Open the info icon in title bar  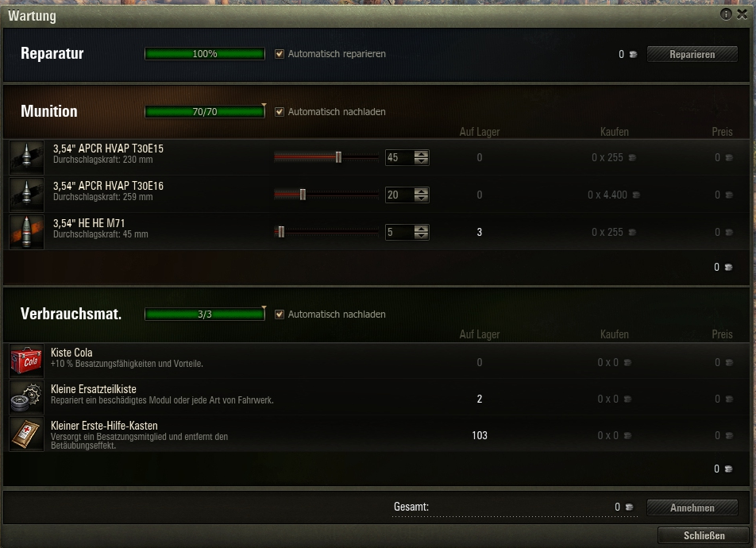(726, 14)
